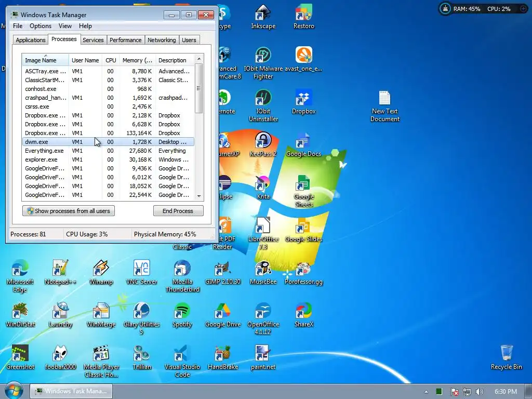Launch GIMP 2.10.30 shortcut
The width and height of the screenshot is (532, 399).
222,272
